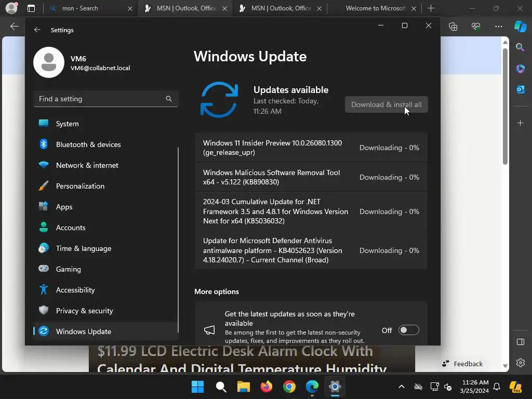Image resolution: width=532 pixels, height=399 pixels.
Task: Close the msn - Search tab
Action: click(130, 8)
